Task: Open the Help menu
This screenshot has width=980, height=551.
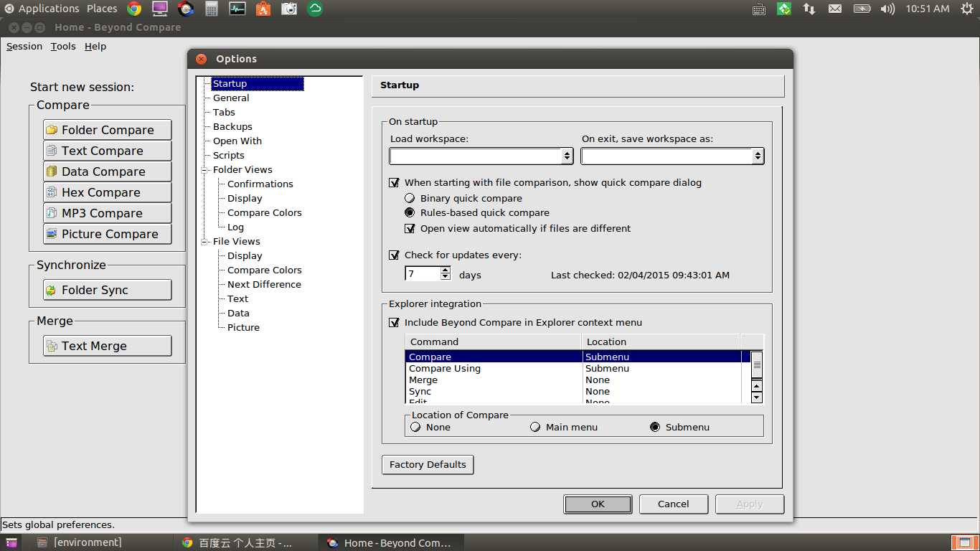Action: click(x=95, y=46)
